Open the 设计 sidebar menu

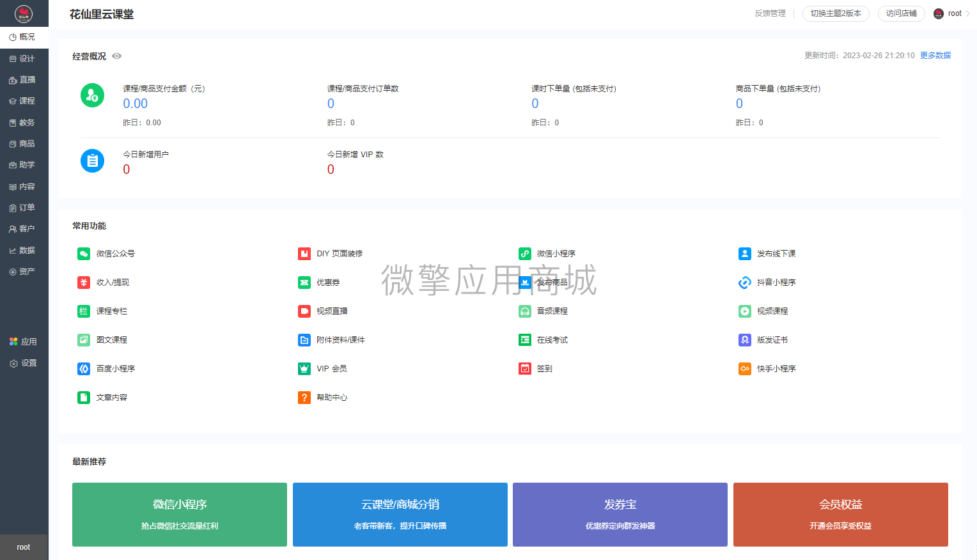(24, 59)
